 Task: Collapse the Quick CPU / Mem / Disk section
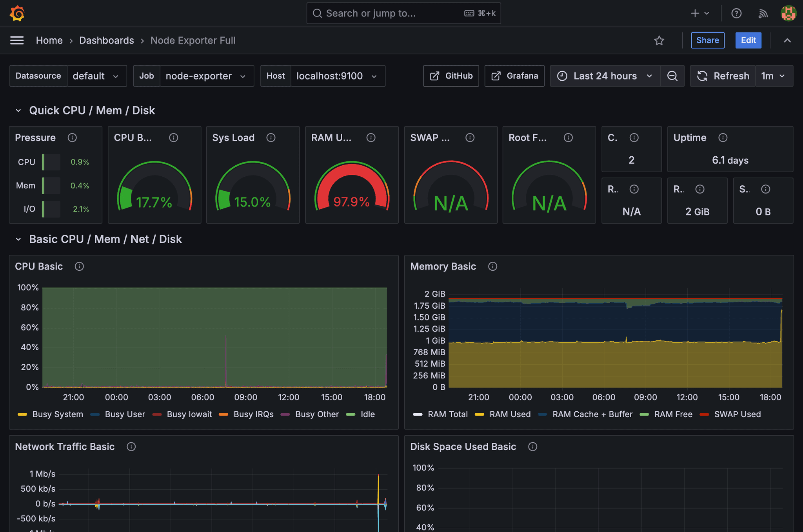(x=17, y=110)
